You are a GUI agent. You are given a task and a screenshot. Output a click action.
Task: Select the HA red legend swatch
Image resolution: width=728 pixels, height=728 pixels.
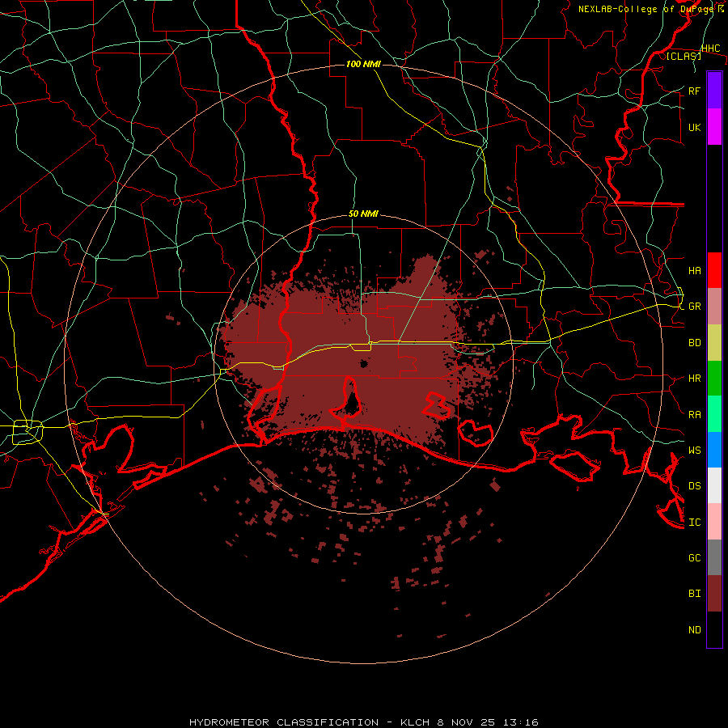pos(714,270)
